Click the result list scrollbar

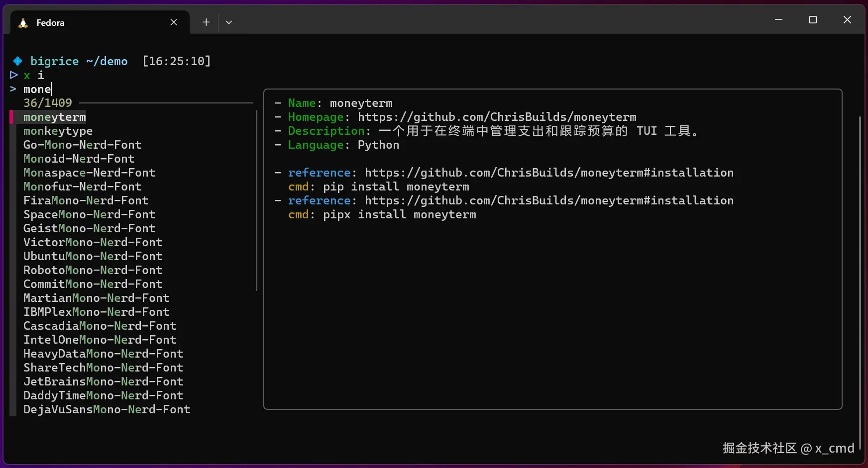257,201
